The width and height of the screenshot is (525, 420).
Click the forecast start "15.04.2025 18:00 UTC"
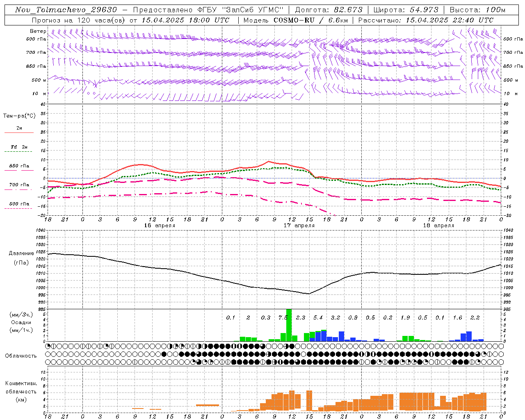185,20
